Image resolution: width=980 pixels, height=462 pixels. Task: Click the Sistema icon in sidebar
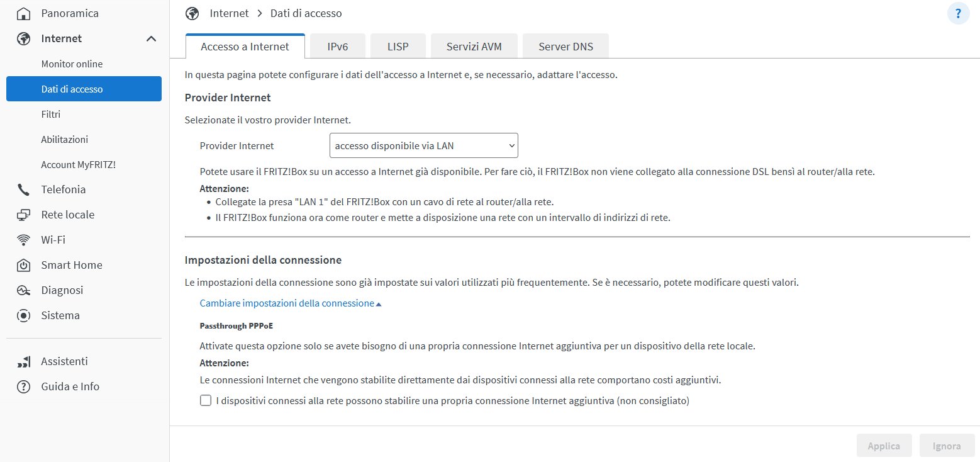[23, 315]
